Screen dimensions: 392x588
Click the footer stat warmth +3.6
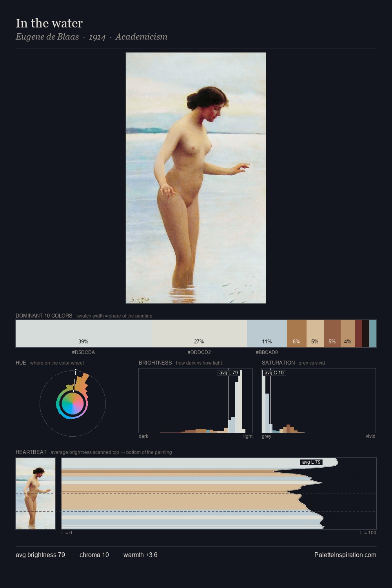coord(140,555)
